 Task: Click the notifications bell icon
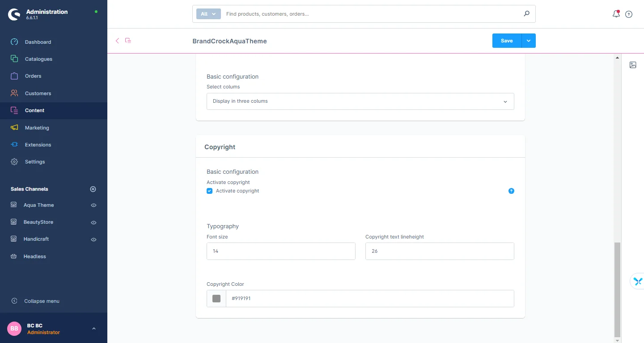tap(616, 14)
